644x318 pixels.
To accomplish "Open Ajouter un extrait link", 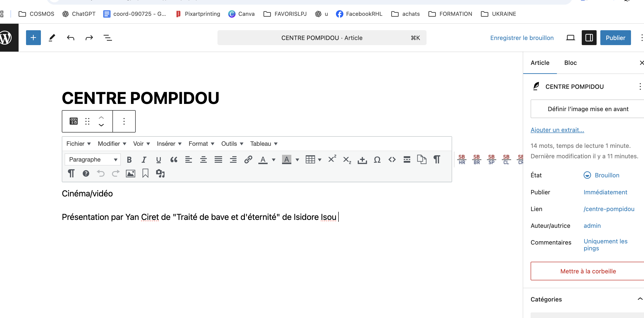I will (557, 130).
